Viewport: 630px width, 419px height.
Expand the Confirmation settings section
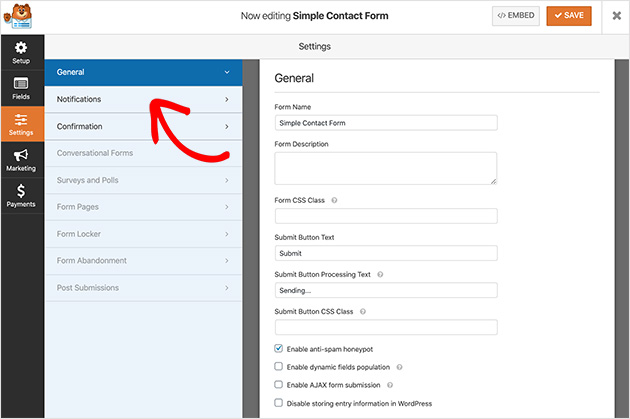(143, 126)
